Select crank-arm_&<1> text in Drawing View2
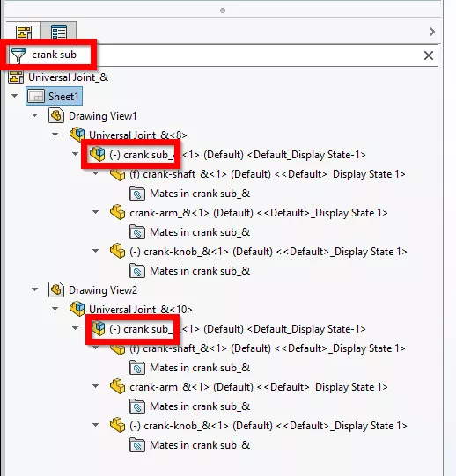 [x=259, y=387]
